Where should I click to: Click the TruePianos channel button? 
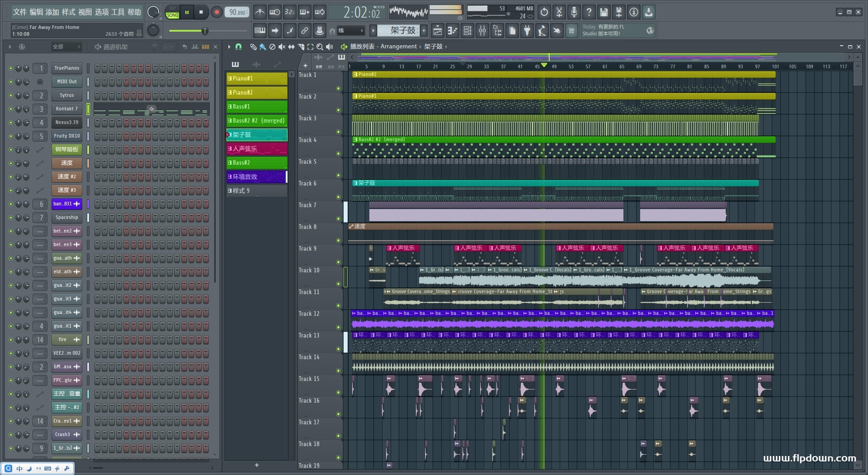click(x=66, y=68)
